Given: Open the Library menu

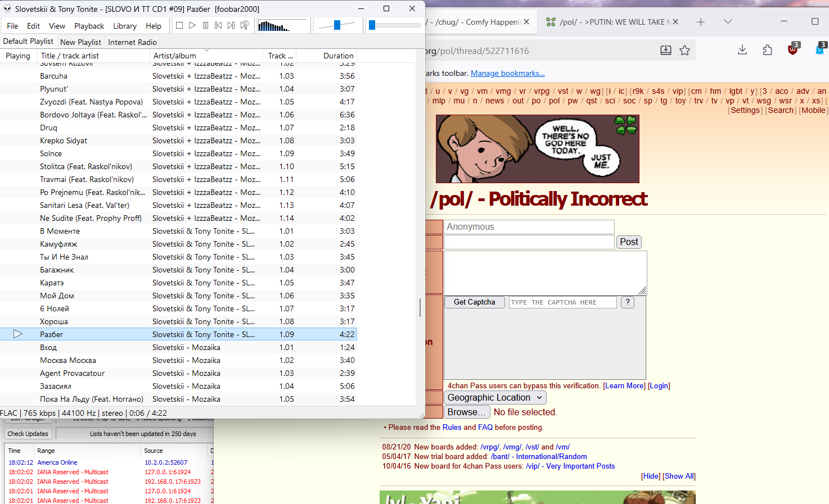Looking at the screenshot, I should pyautogui.click(x=125, y=26).
